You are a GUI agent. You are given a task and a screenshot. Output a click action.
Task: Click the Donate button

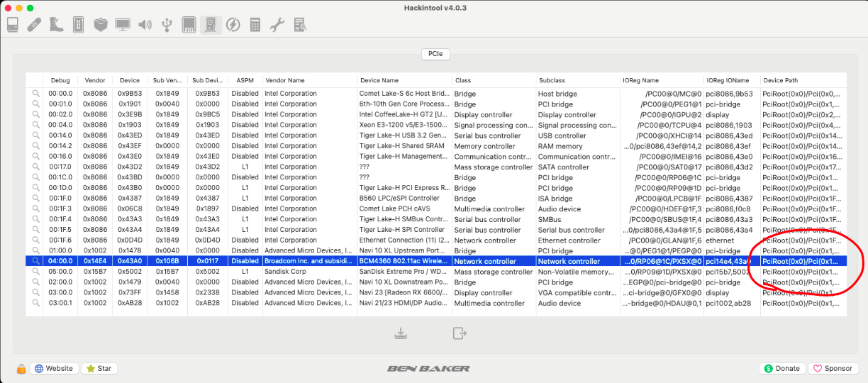781,368
